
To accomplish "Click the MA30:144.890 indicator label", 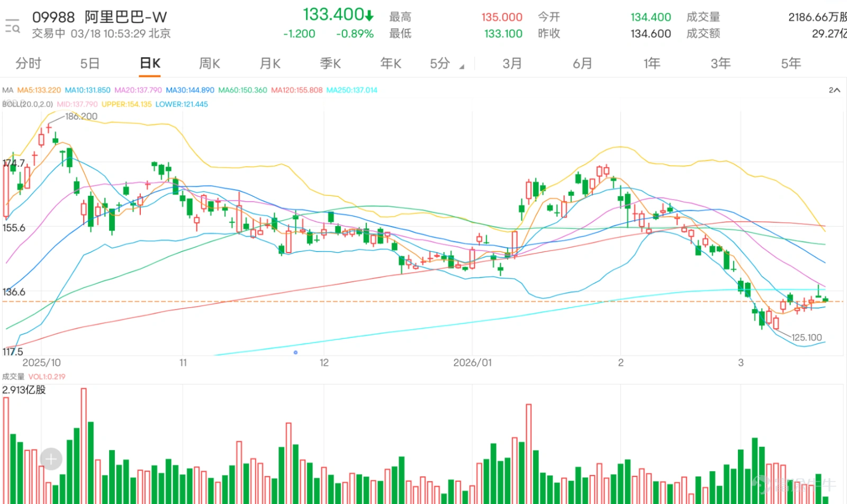I will tap(190, 90).
